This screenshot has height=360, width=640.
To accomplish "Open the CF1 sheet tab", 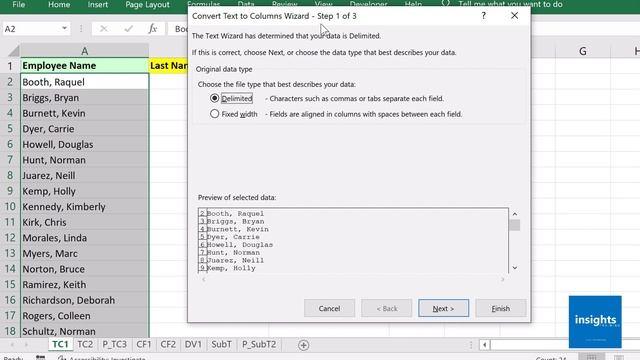I will pos(144,344).
